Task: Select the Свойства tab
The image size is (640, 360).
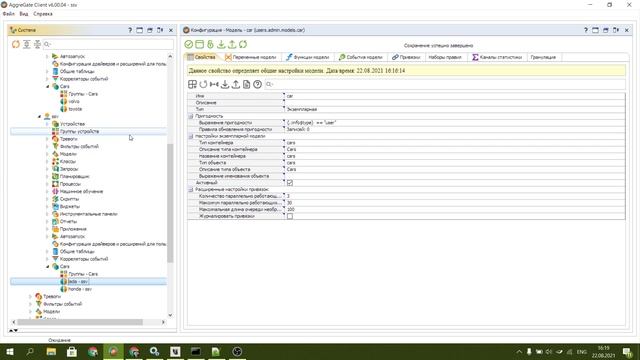Action: 202,58
